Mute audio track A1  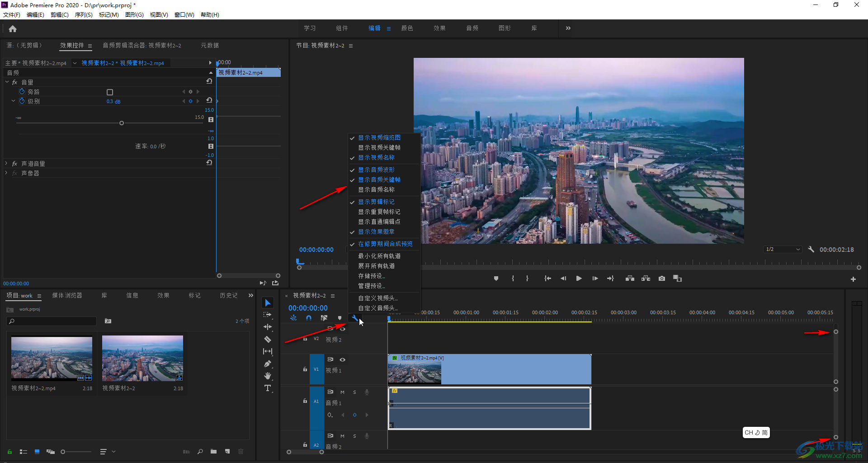[343, 392]
